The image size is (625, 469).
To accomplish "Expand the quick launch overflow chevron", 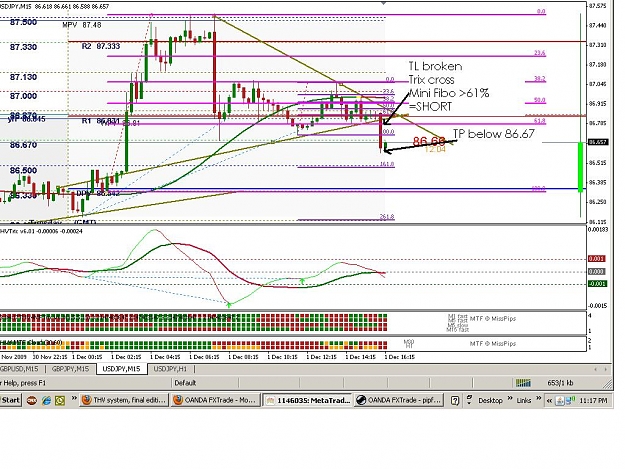I will (x=74, y=398).
